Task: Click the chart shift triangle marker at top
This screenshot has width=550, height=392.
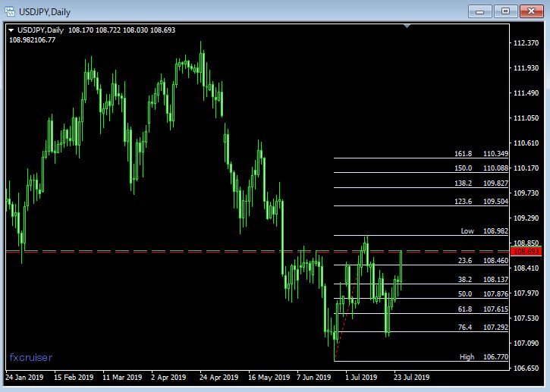Action: pyautogui.click(x=407, y=26)
